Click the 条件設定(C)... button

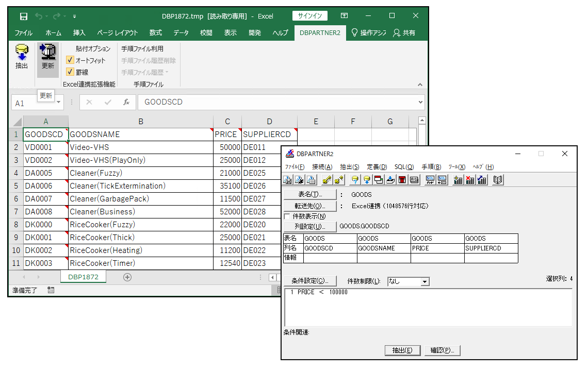point(310,281)
